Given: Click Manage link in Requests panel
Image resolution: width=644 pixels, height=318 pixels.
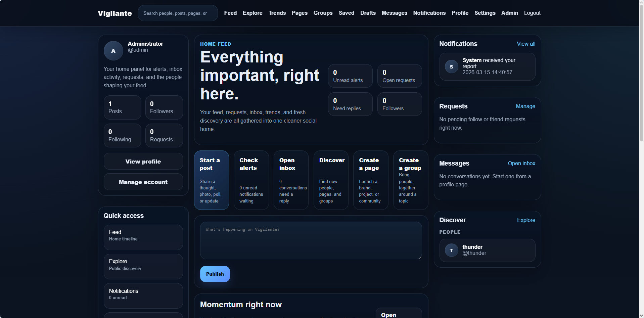Looking at the screenshot, I should pyautogui.click(x=525, y=106).
